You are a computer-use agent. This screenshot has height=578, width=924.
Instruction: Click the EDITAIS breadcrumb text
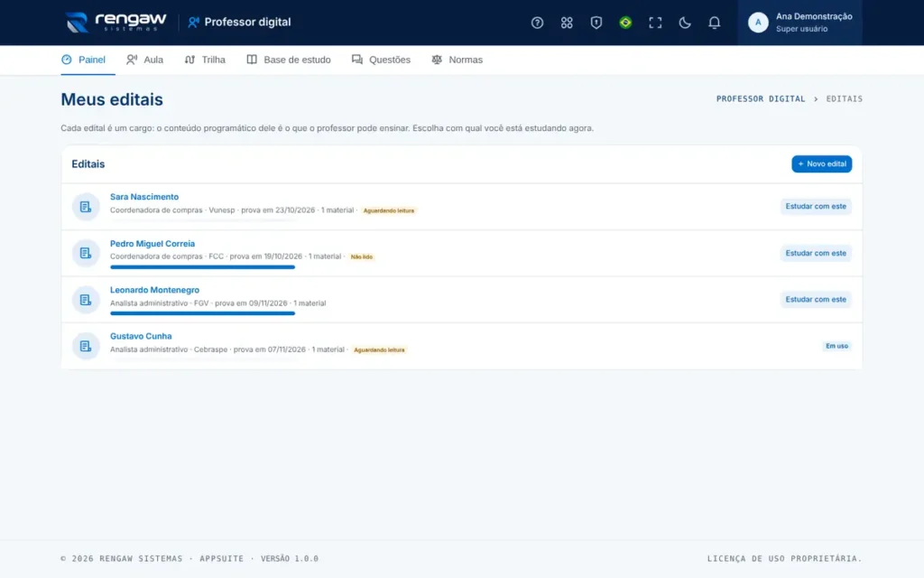point(844,99)
